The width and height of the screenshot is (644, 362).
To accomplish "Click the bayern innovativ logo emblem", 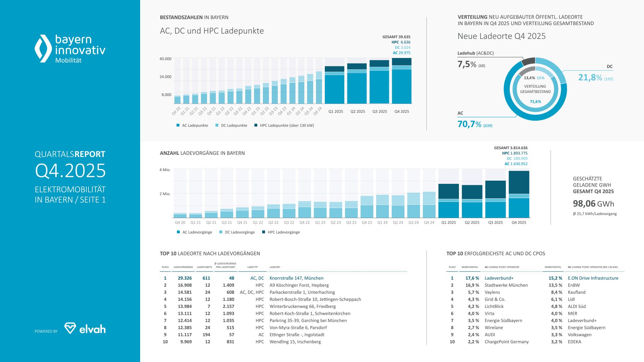I will click(x=43, y=48).
